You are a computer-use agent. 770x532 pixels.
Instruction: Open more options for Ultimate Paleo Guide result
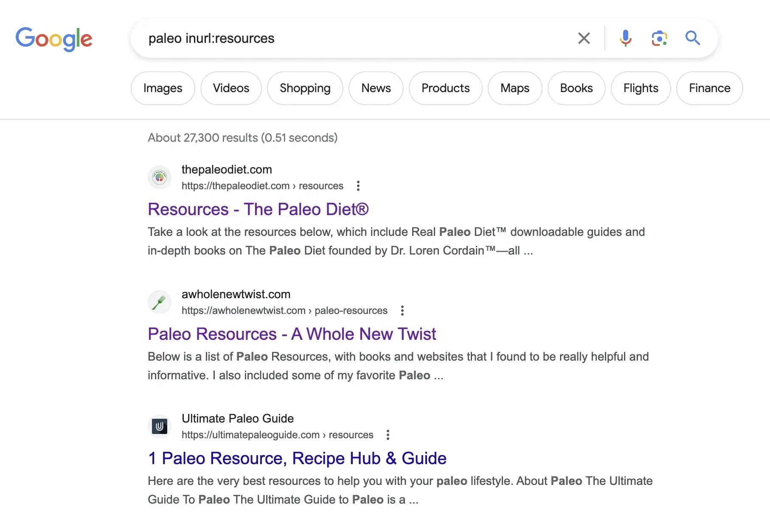pyautogui.click(x=388, y=435)
